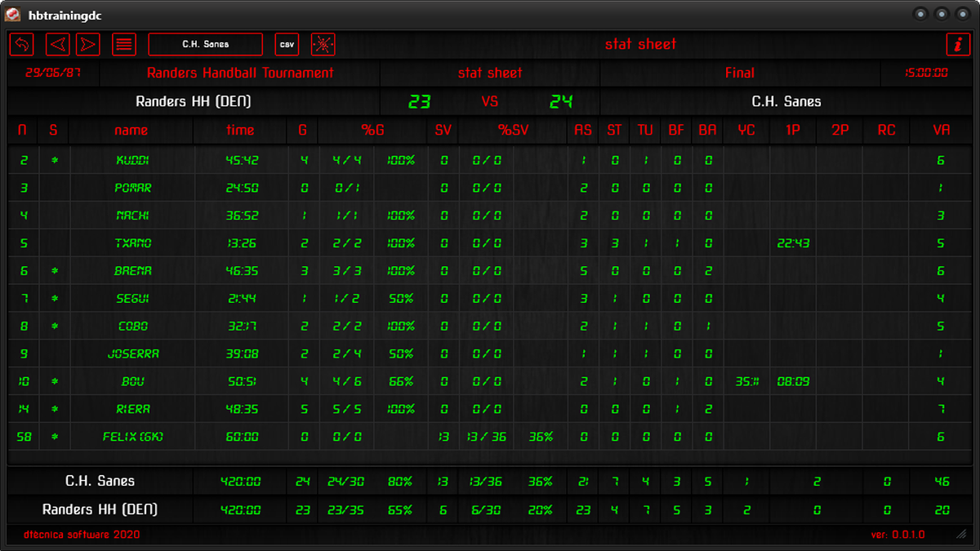980x551 pixels.
Task: Select player BAENA name
Action: point(133,271)
